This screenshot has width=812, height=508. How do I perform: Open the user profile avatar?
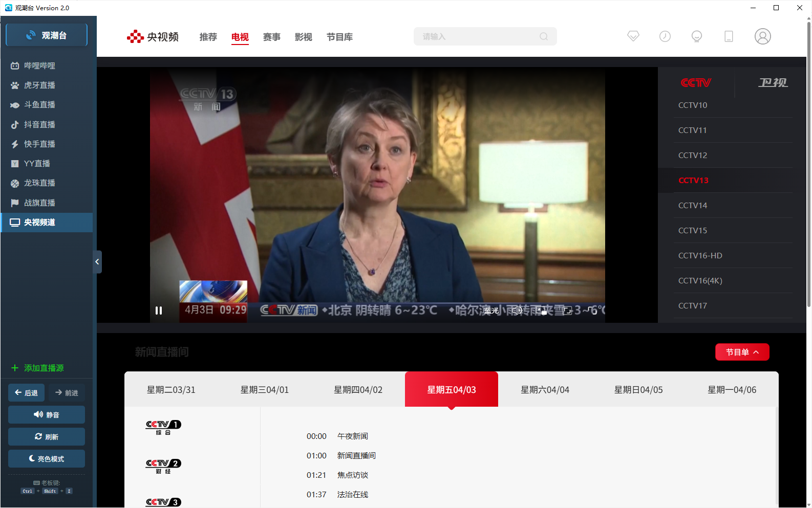coord(762,36)
